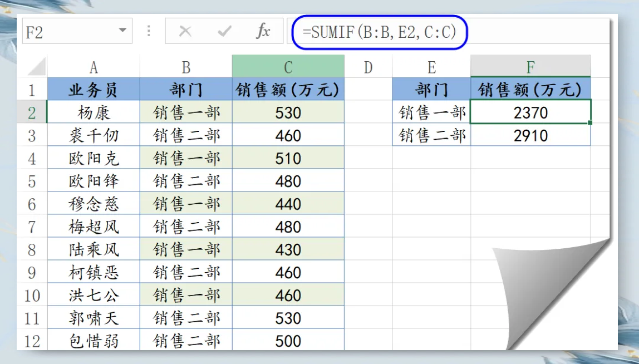The height and width of the screenshot is (364, 639).
Task: Click sales value 430 in 陆乘风's row
Action: [288, 249]
